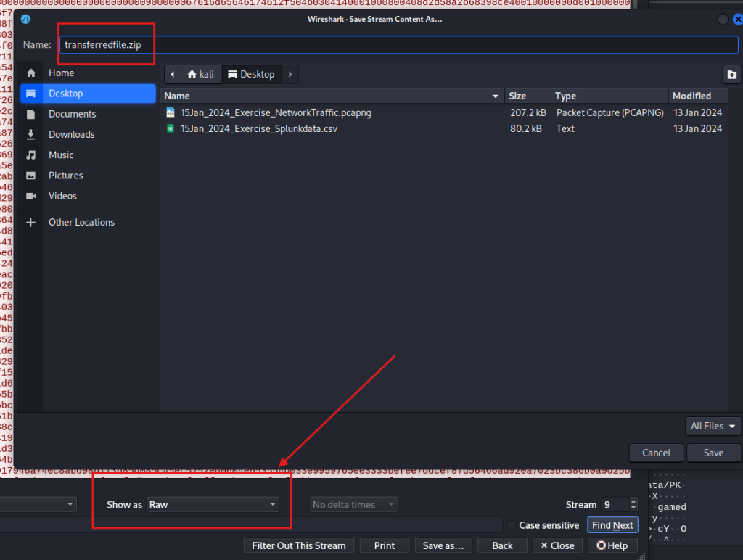Click the 80.2 kB size cell
Viewport: 743px width, 560px height.
(525, 129)
